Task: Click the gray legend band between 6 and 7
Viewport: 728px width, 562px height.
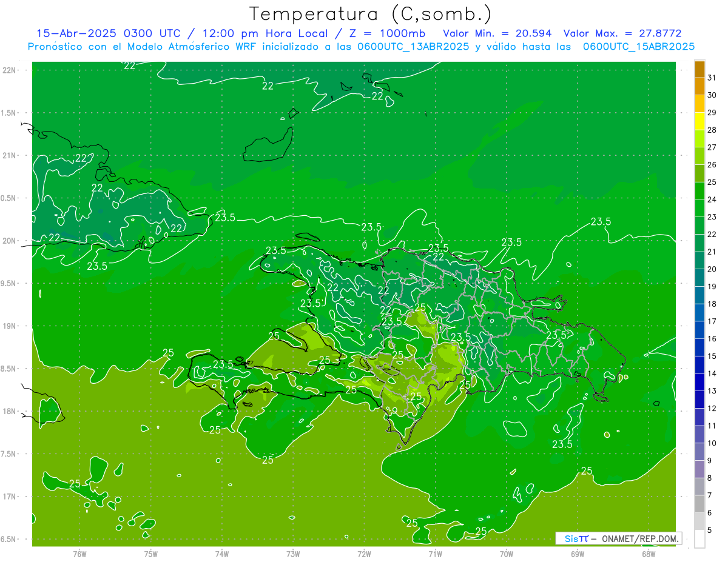Action: pyautogui.click(x=699, y=504)
